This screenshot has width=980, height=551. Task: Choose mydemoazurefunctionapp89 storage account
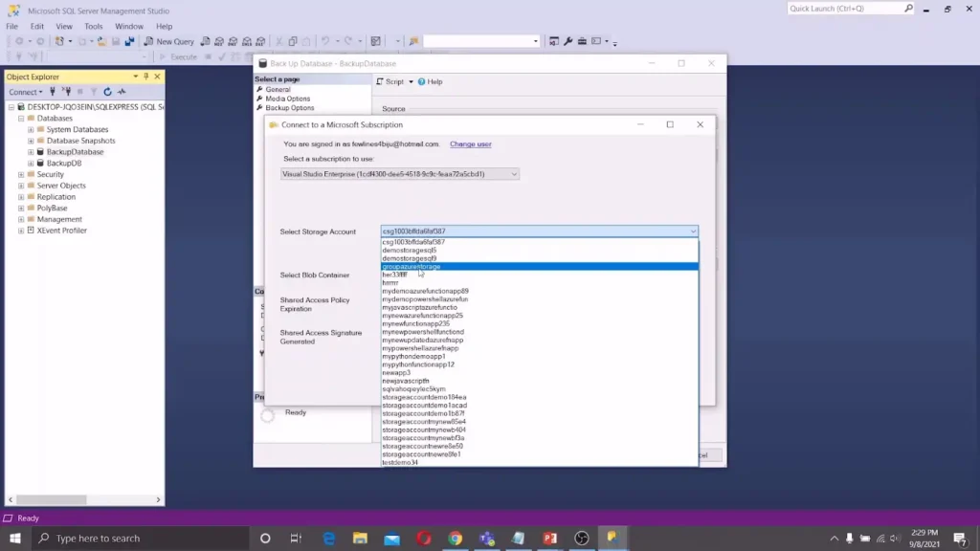(x=540, y=291)
